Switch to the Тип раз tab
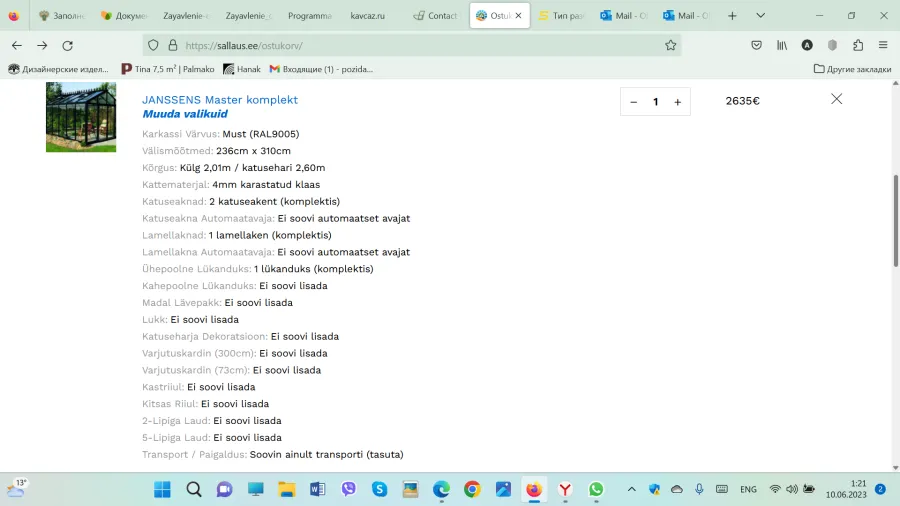 coord(561,15)
